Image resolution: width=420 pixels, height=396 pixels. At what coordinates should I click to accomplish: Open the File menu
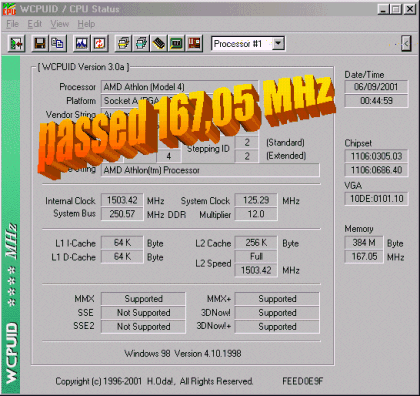tap(12, 24)
